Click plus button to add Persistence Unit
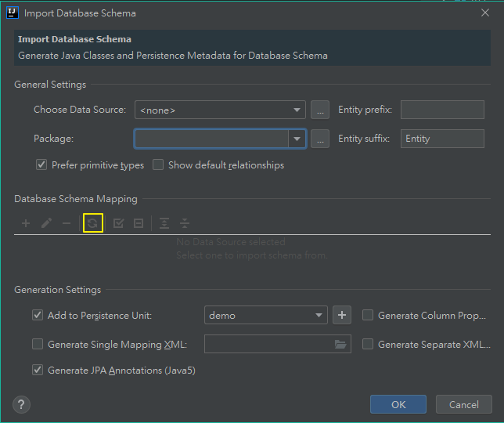Image resolution: width=504 pixels, height=423 pixels. pos(341,315)
